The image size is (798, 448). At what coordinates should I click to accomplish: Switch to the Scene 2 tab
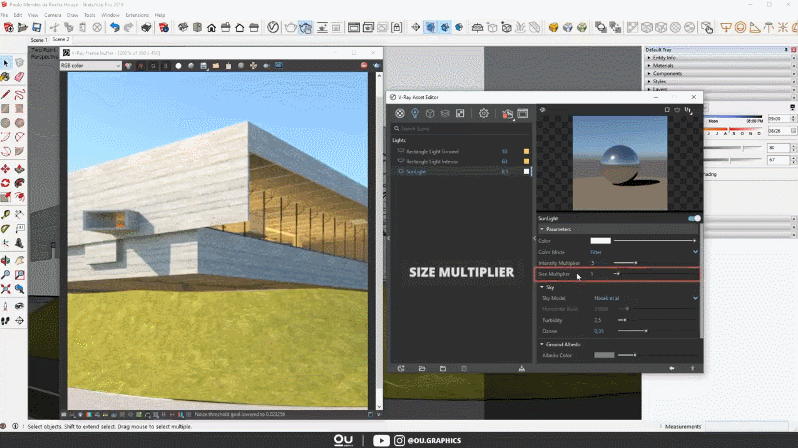60,39
